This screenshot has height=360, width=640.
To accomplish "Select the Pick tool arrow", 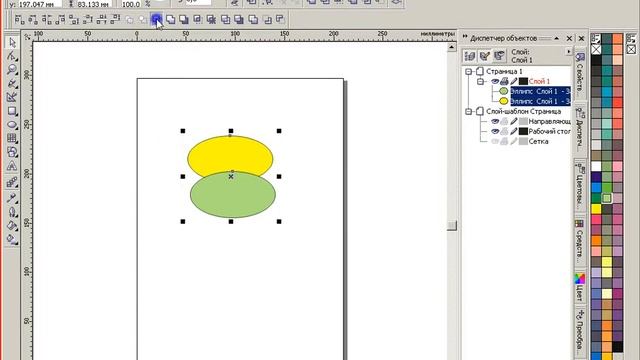I will pos(12,42).
